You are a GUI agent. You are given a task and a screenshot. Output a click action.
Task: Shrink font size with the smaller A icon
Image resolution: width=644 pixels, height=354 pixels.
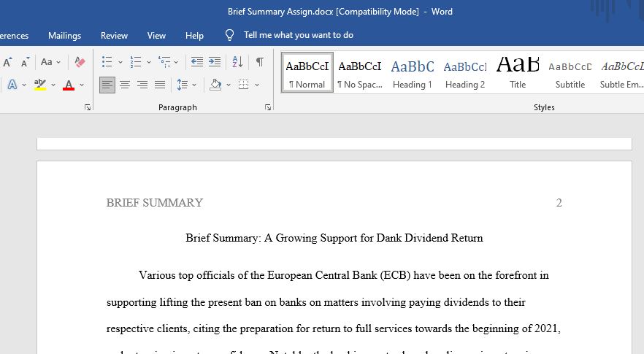pyautogui.click(x=25, y=62)
